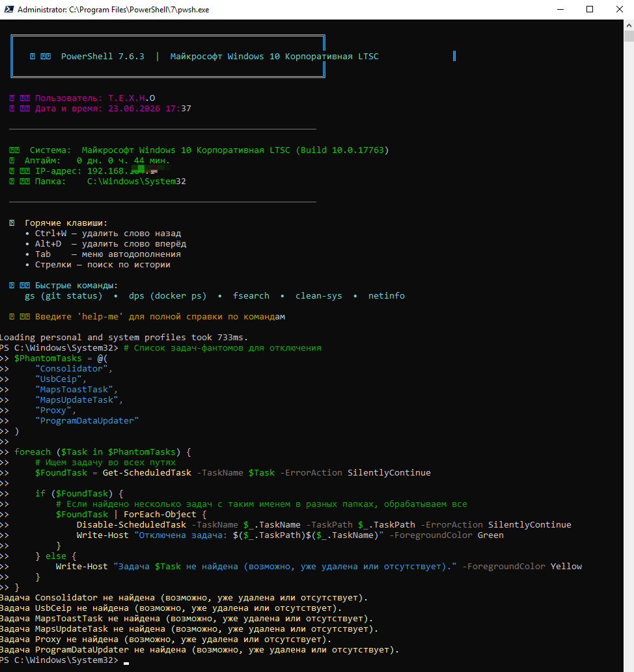
Task: Click the 'dps (docker ps)' quick command
Action: [x=168, y=296]
